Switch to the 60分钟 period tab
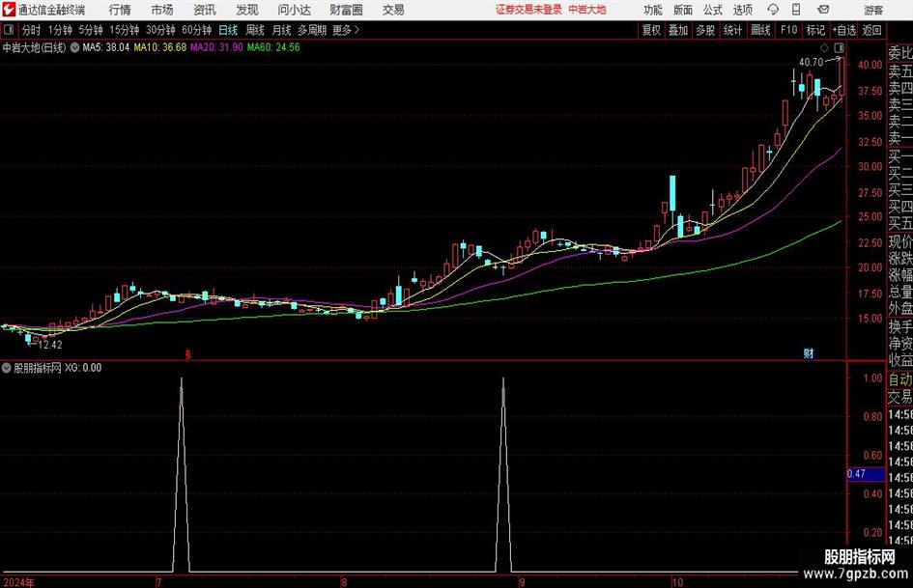913x588 pixels. pos(196,30)
